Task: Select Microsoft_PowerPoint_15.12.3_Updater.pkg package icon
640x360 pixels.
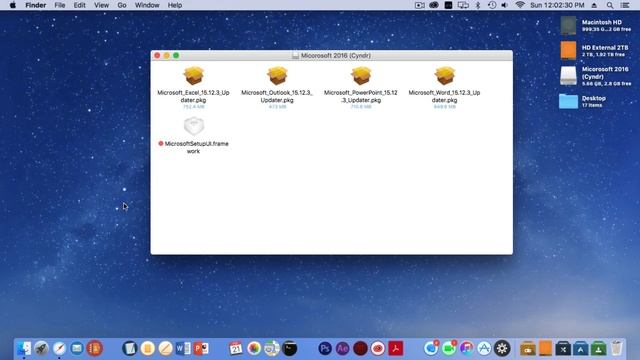Action: pyautogui.click(x=361, y=76)
